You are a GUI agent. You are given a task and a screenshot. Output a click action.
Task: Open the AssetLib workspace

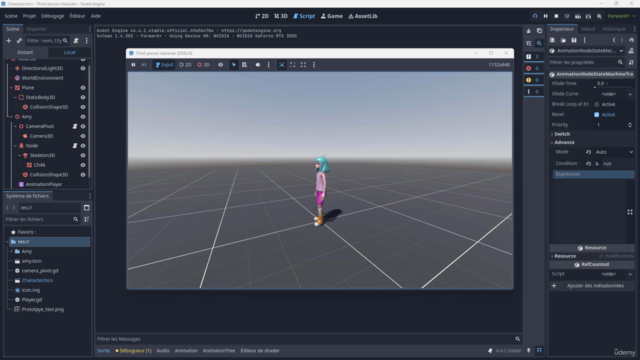coord(362,16)
